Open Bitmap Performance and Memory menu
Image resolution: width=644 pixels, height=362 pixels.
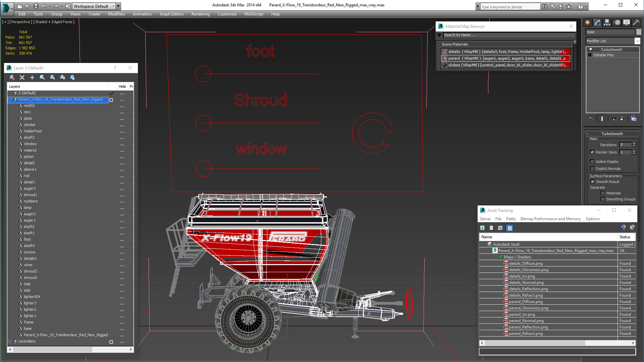550,219
